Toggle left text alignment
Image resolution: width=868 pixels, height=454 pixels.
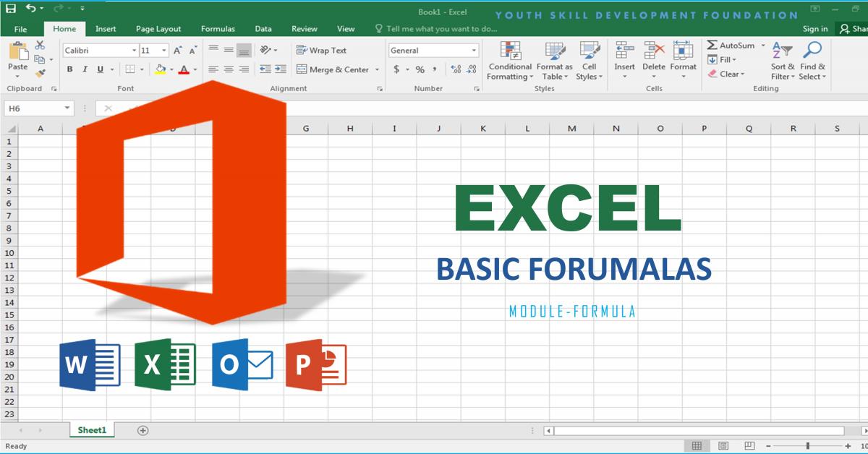pos(213,69)
